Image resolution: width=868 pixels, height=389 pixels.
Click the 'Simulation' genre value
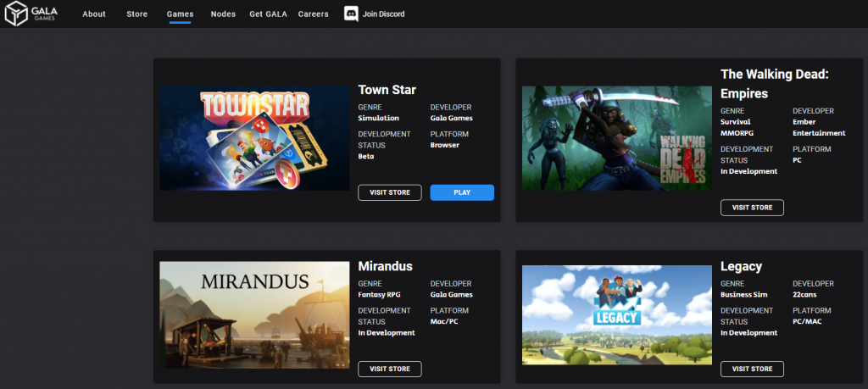pos(379,118)
